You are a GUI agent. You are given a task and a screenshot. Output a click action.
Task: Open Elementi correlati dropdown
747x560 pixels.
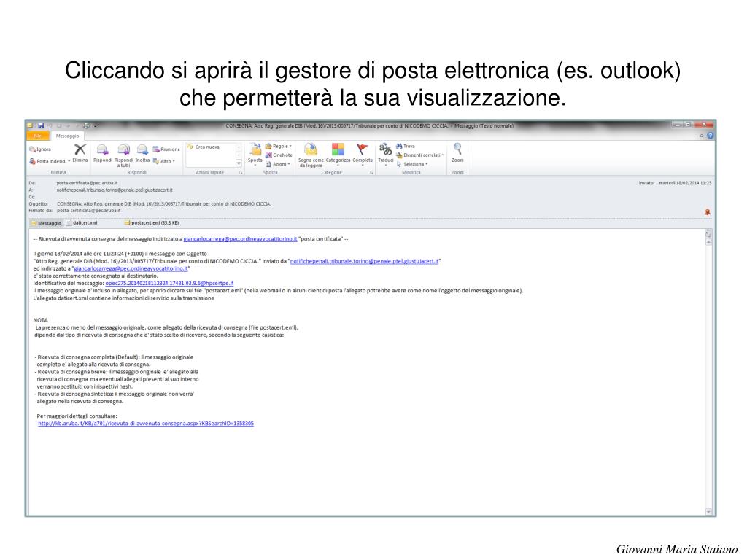(x=419, y=155)
